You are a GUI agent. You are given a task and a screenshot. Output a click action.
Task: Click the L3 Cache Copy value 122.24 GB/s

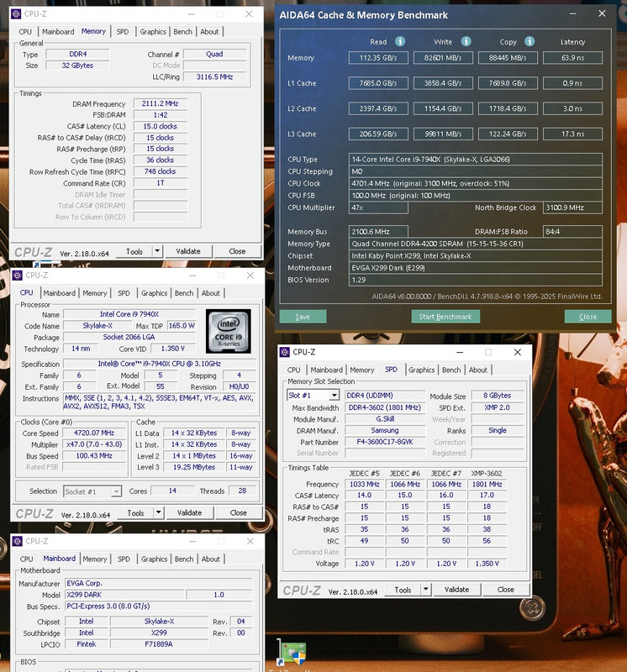pyautogui.click(x=508, y=134)
